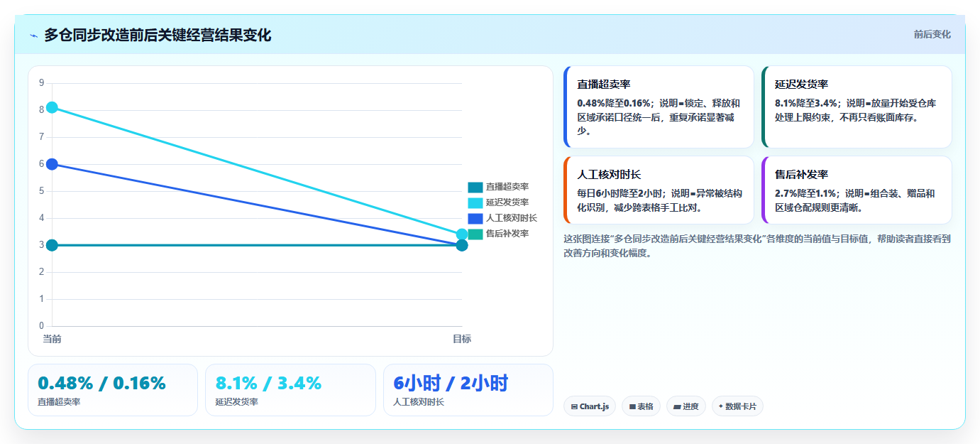Click the KPI value 6小时 / 2小时
Screen dimensions: 980x444
[x=451, y=384]
